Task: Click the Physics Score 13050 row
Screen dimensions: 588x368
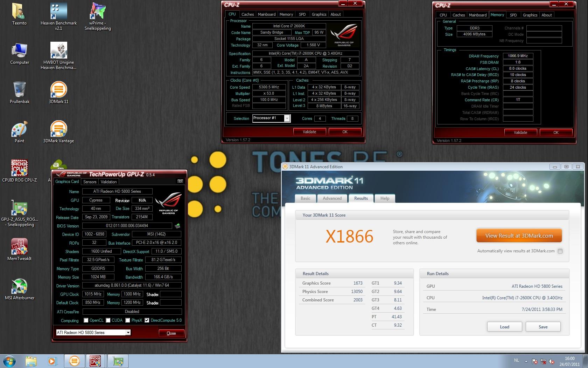Action: [x=332, y=292]
